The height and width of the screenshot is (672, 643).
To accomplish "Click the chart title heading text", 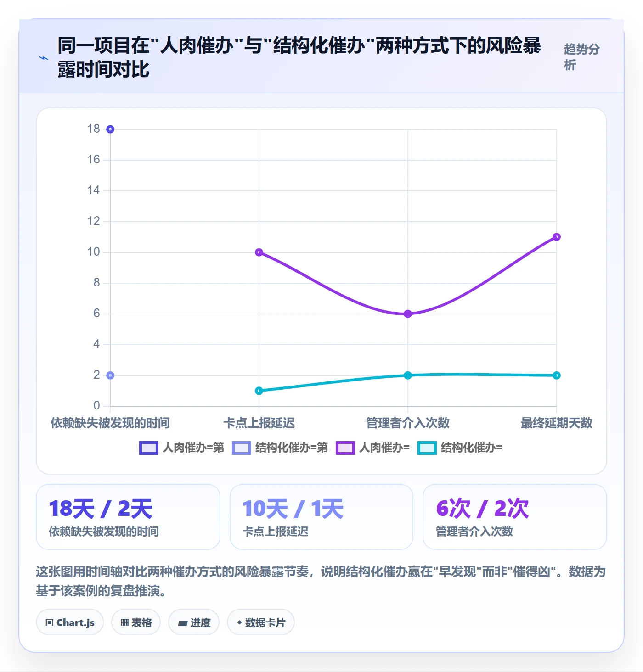I will coord(299,57).
